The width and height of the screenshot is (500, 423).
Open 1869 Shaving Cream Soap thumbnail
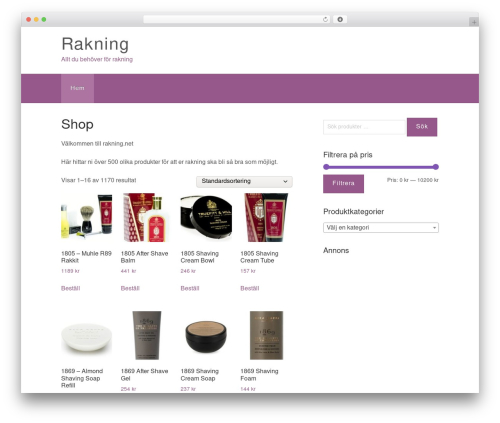(x=206, y=335)
